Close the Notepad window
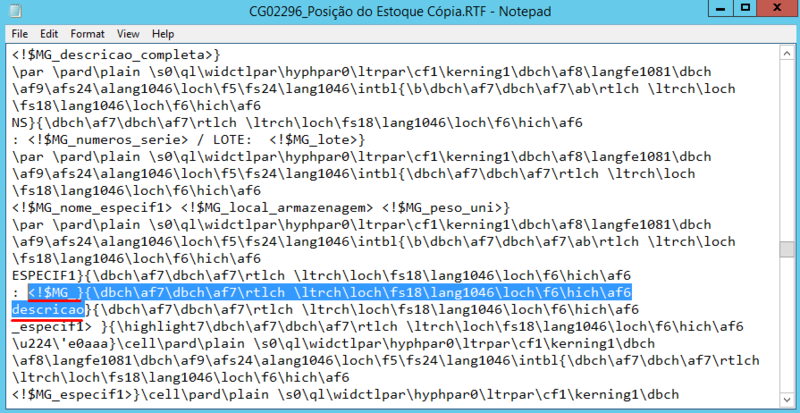This screenshot has height=413, width=800. tap(777, 7)
